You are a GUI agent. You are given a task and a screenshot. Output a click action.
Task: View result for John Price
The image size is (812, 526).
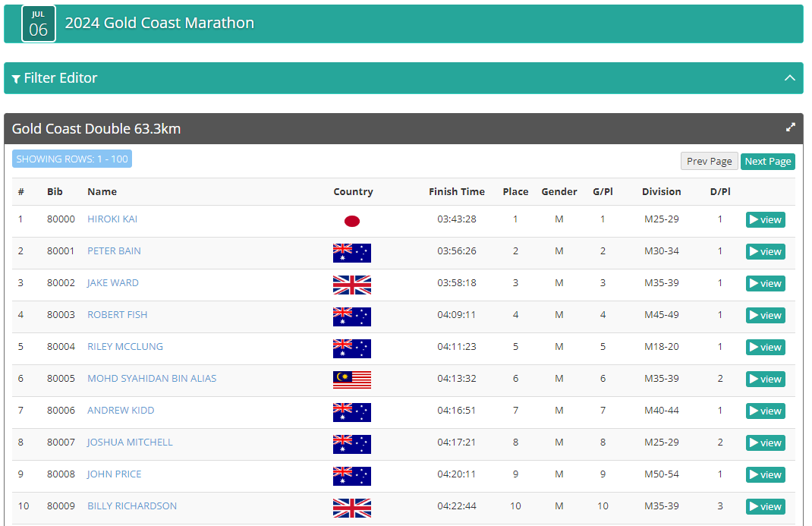(766, 474)
